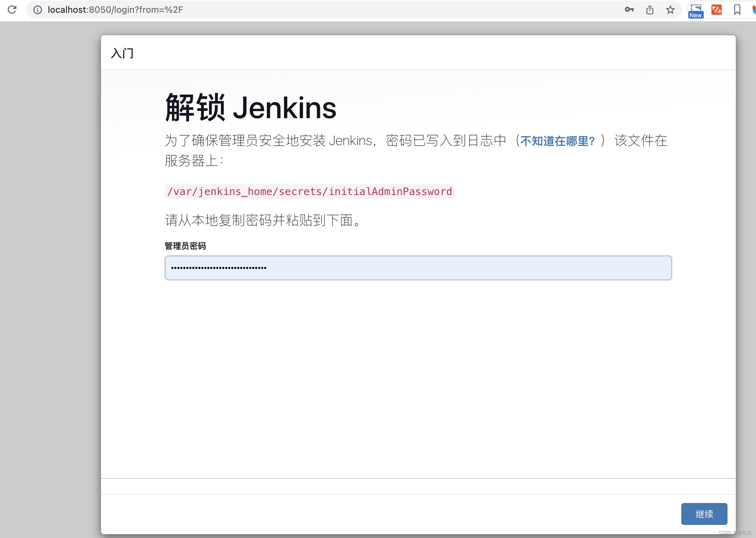Click the share page icon
756x538 pixels.
pyautogui.click(x=650, y=10)
